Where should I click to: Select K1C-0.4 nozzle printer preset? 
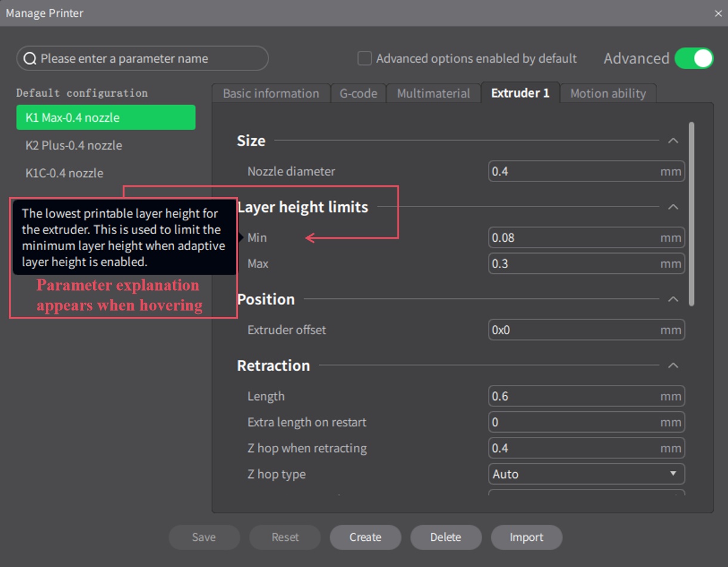64,173
